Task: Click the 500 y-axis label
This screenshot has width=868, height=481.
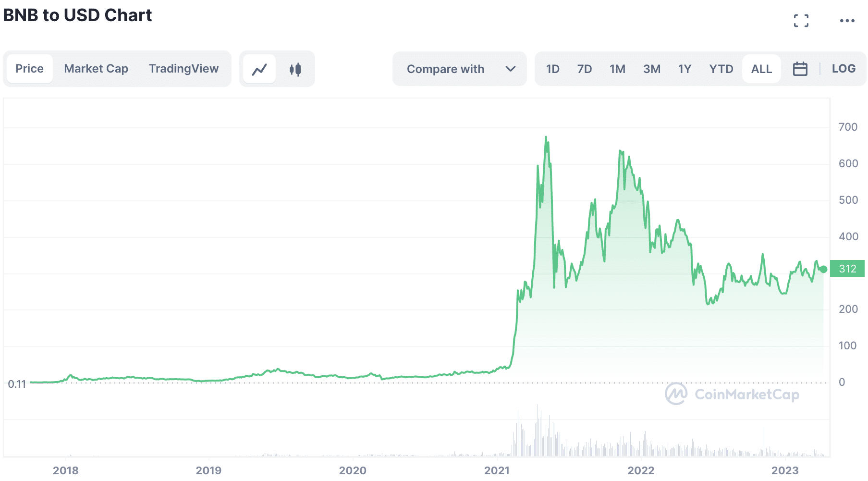Action: [848, 200]
